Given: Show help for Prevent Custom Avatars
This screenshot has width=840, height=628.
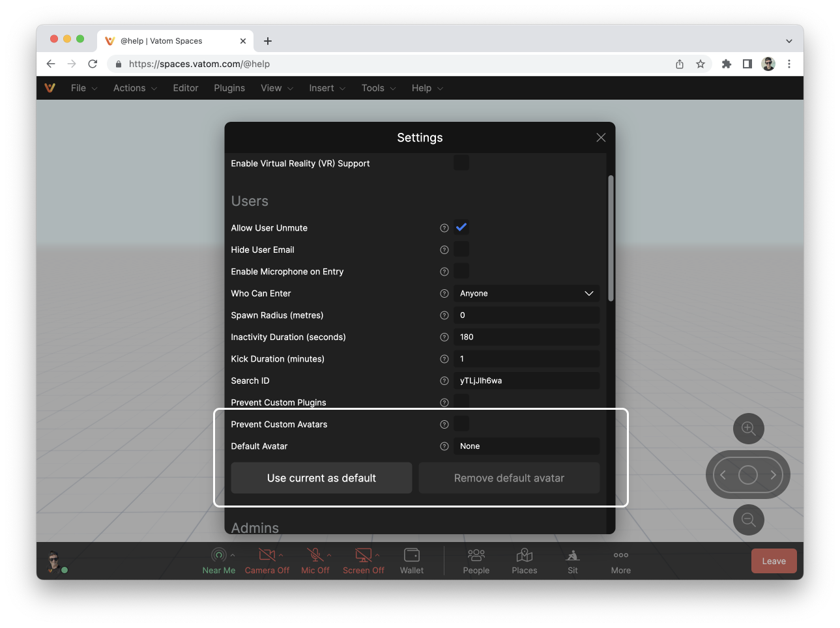Looking at the screenshot, I should click(x=444, y=425).
